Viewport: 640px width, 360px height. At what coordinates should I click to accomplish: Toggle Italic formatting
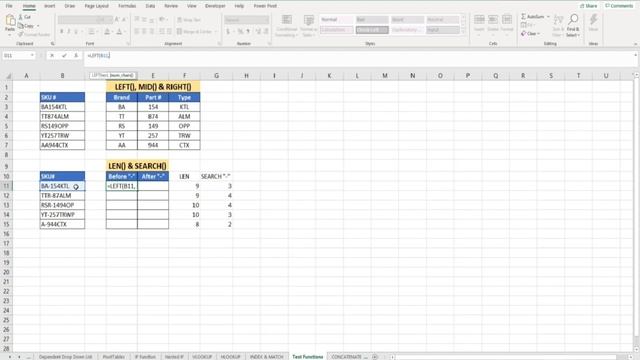pyautogui.click(x=69, y=31)
